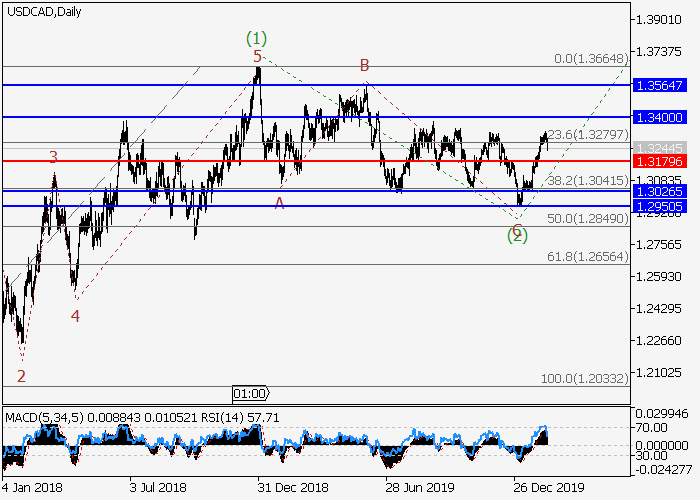Click the wave A label
The height and width of the screenshot is (500, 700).
(x=279, y=203)
